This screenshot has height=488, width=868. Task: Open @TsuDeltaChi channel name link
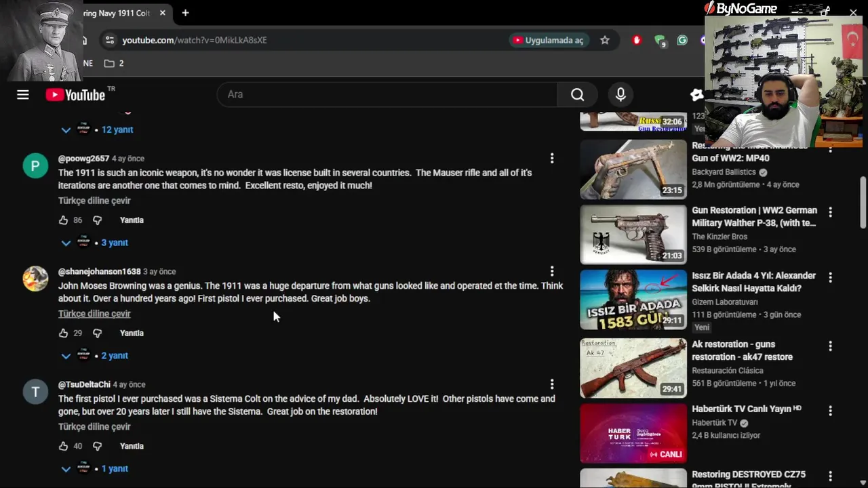pos(84,385)
